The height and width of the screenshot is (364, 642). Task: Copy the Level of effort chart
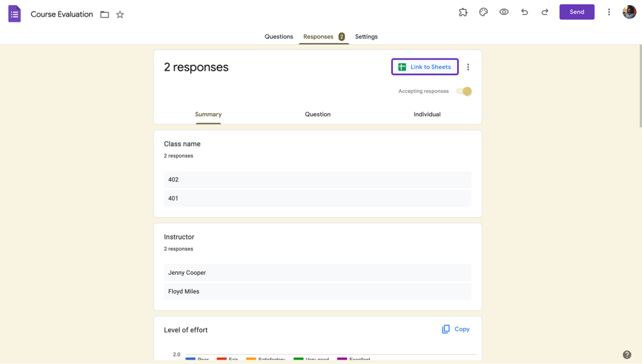[456, 329]
